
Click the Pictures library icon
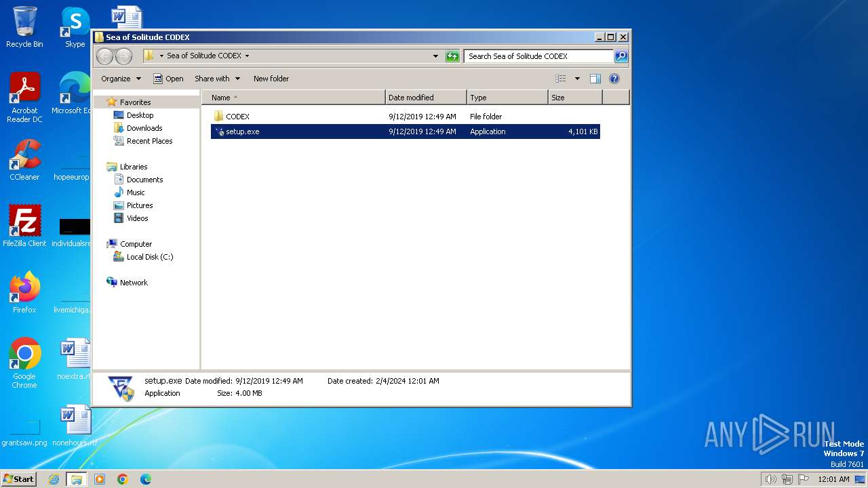click(x=119, y=205)
